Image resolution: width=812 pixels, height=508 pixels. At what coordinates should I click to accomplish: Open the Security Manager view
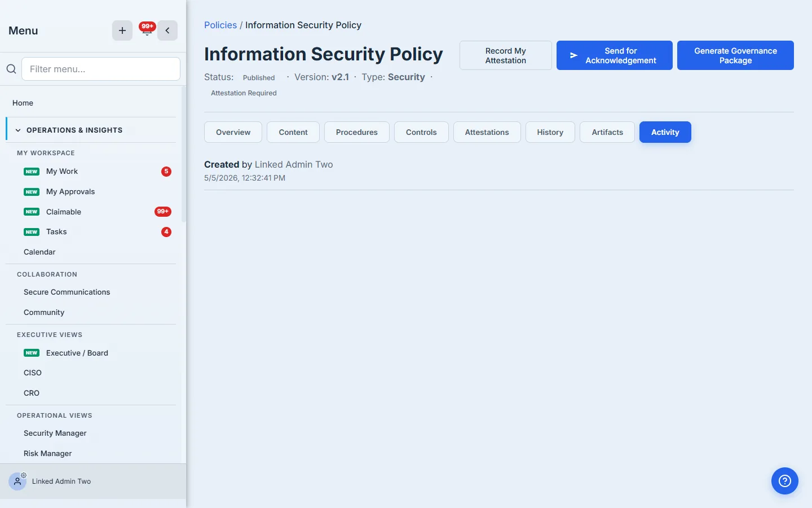55,433
